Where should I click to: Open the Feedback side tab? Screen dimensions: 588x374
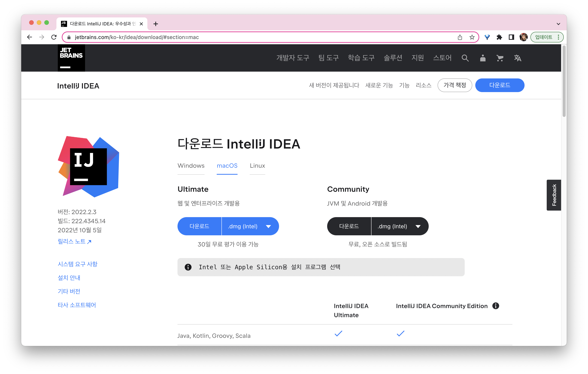tap(554, 195)
